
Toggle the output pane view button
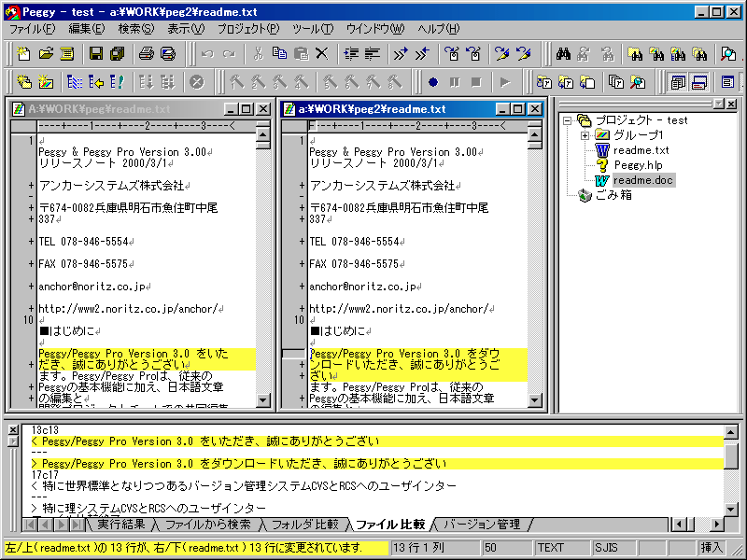pos(698,82)
